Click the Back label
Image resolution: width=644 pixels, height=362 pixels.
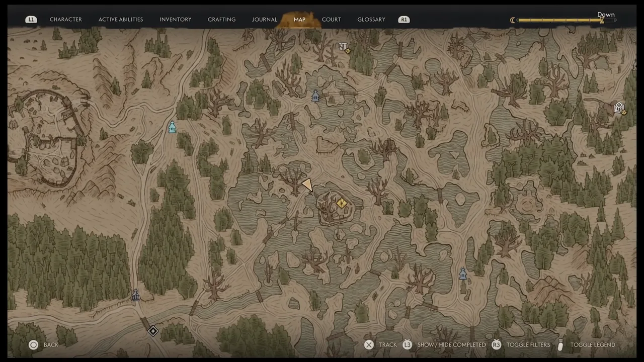point(51,345)
